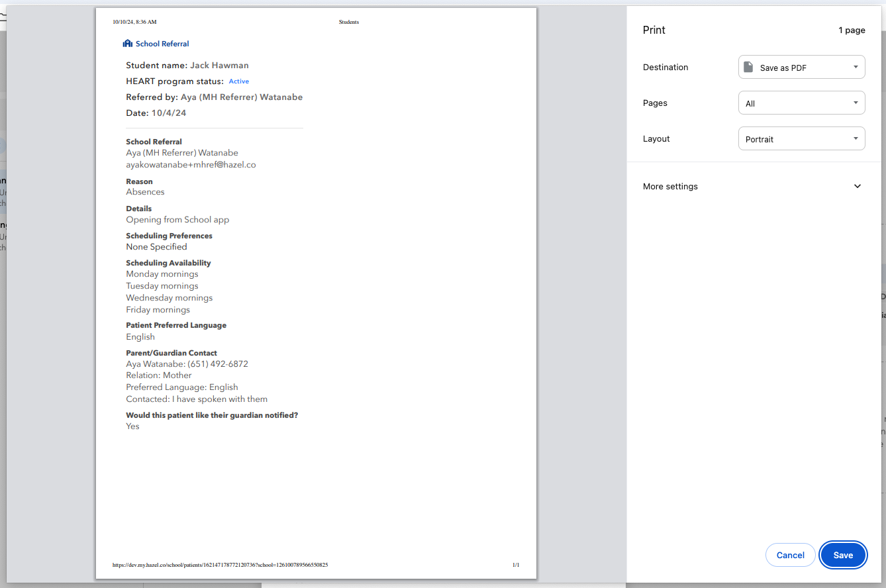Viewport: 886px width, 588px height.
Task: Open the Layout dropdown set to Portrait
Action: click(801, 139)
